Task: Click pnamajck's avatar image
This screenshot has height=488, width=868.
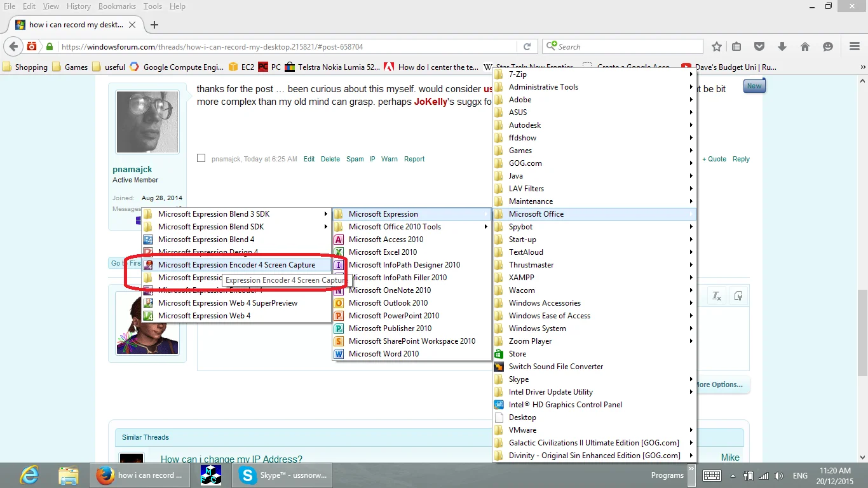Action: (x=147, y=122)
